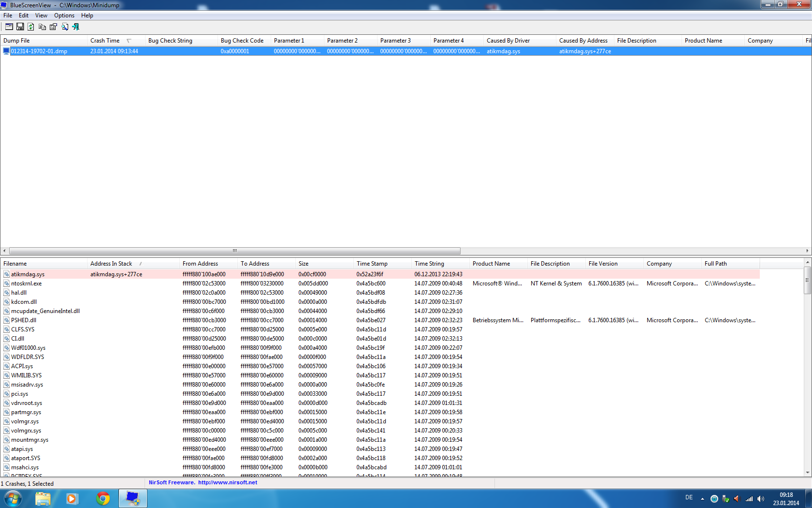
Task: Click the file icon beside kdcom.dll
Action: (x=7, y=302)
